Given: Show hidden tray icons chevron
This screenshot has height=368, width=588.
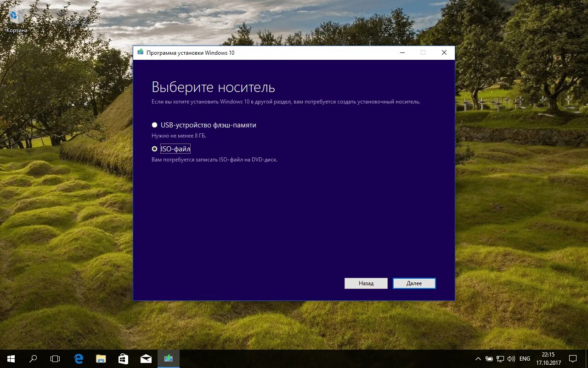Looking at the screenshot, I should (x=478, y=359).
